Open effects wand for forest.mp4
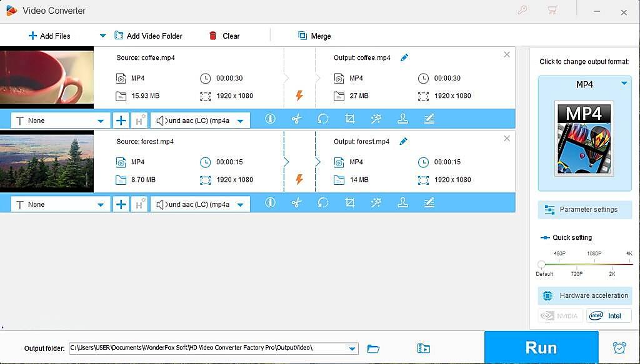Viewport: 640px width, 364px height. click(x=376, y=202)
